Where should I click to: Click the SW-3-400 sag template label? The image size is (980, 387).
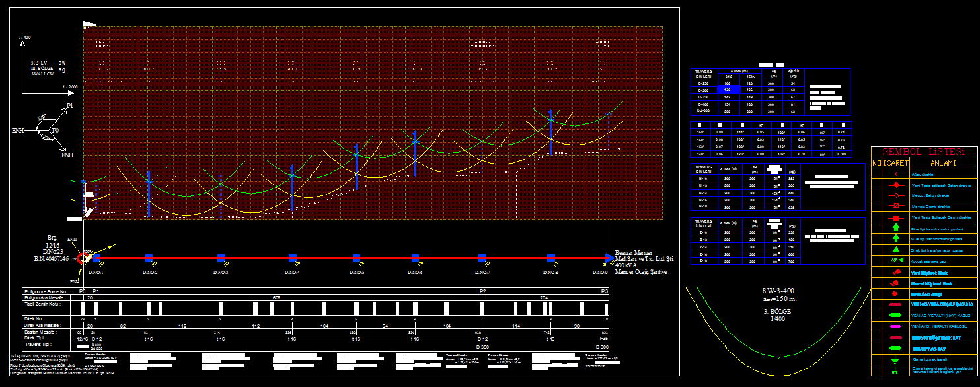[776, 291]
